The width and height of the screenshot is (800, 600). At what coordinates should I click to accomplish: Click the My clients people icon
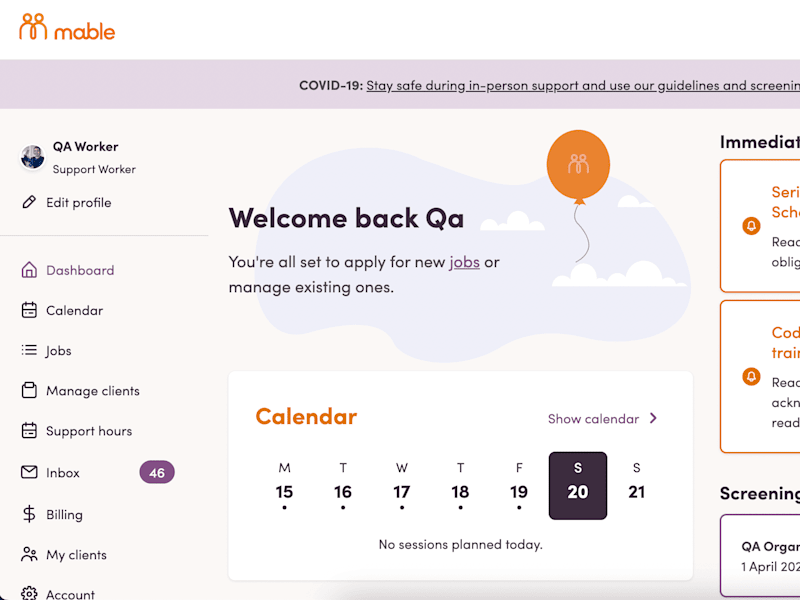pyautogui.click(x=29, y=555)
